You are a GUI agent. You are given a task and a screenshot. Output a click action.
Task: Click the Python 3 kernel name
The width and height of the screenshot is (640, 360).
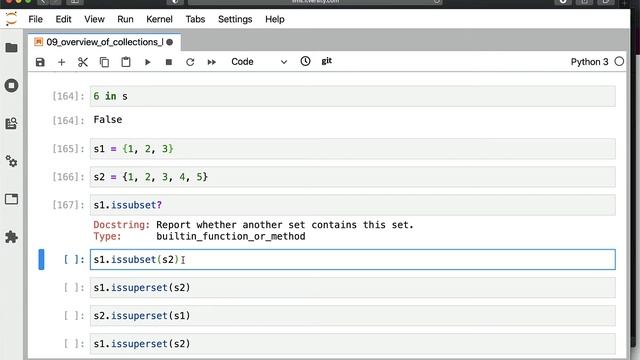pyautogui.click(x=589, y=62)
